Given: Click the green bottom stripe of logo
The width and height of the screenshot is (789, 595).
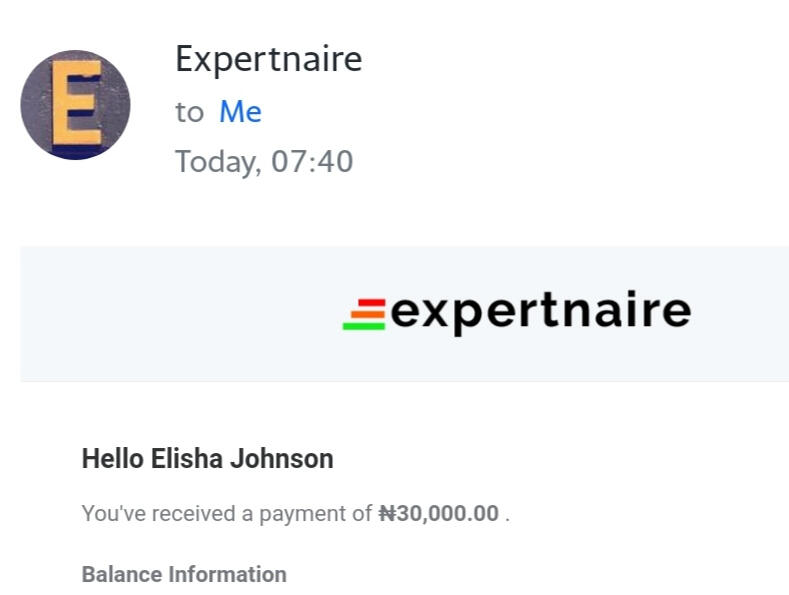Looking at the screenshot, I should click(363, 325).
